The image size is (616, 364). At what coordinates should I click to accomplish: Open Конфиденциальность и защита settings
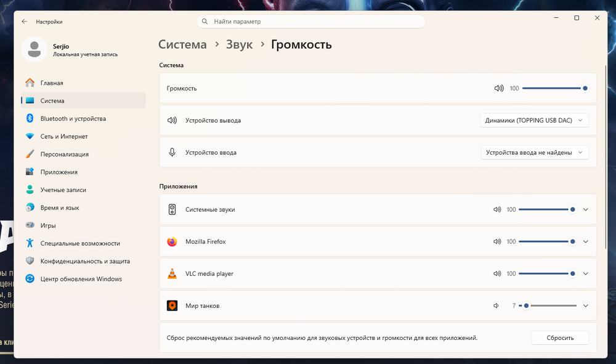83,261
